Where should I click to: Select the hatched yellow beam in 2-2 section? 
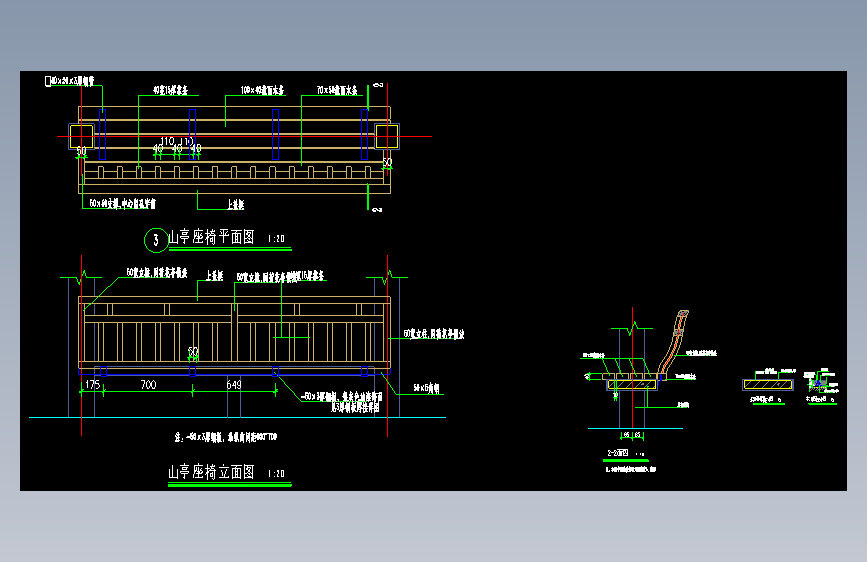click(632, 384)
